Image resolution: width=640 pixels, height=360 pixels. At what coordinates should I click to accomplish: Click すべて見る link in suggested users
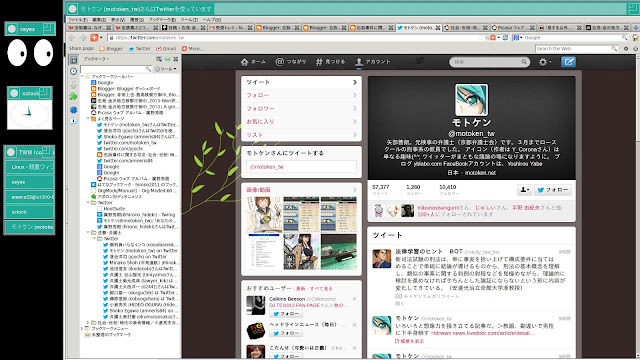pos(321,289)
